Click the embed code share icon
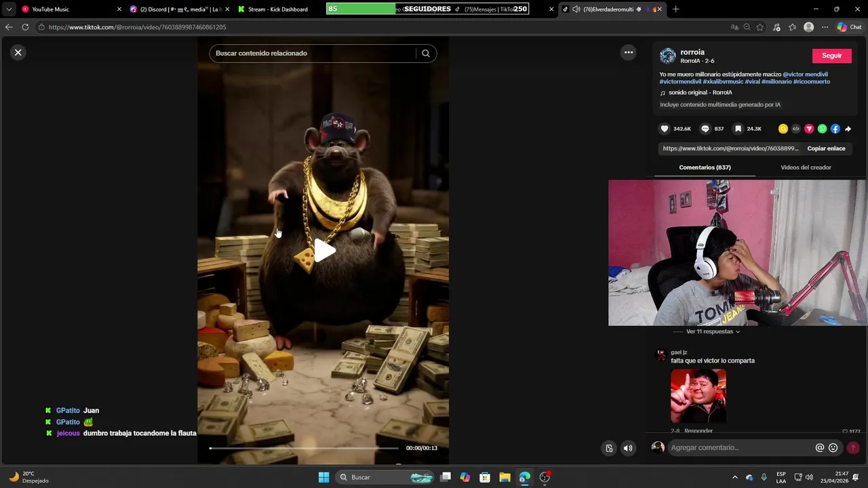The height and width of the screenshot is (488, 868). pyautogui.click(x=796, y=129)
